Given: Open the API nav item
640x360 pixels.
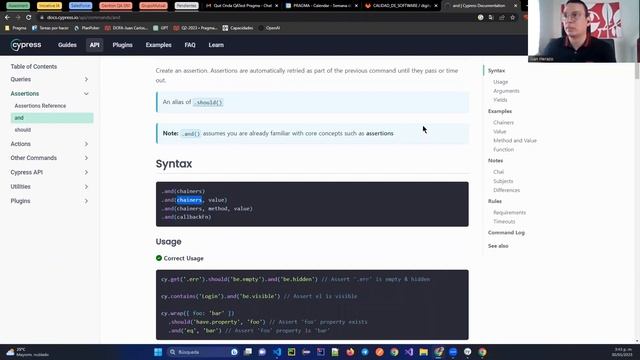Looking at the screenshot, I should coord(94,45).
